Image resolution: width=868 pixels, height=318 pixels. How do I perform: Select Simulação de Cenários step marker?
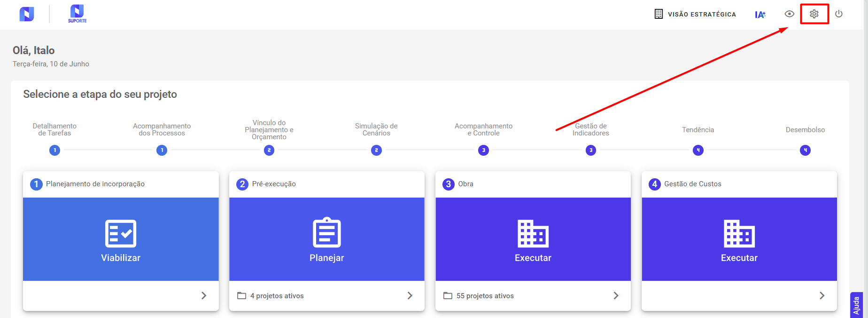click(376, 150)
